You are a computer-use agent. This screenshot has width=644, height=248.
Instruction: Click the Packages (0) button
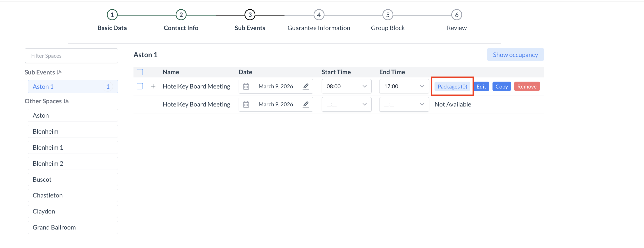coord(452,87)
